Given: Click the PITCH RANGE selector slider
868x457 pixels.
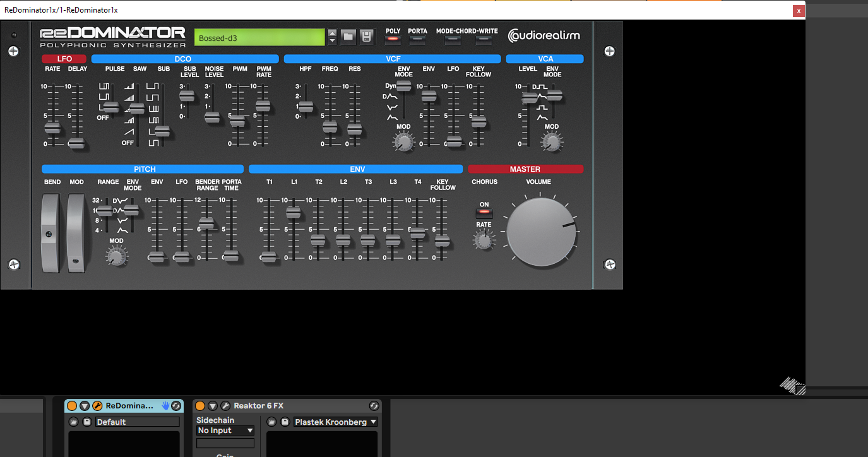Looking at the screenshot, I should coord(106,210).
